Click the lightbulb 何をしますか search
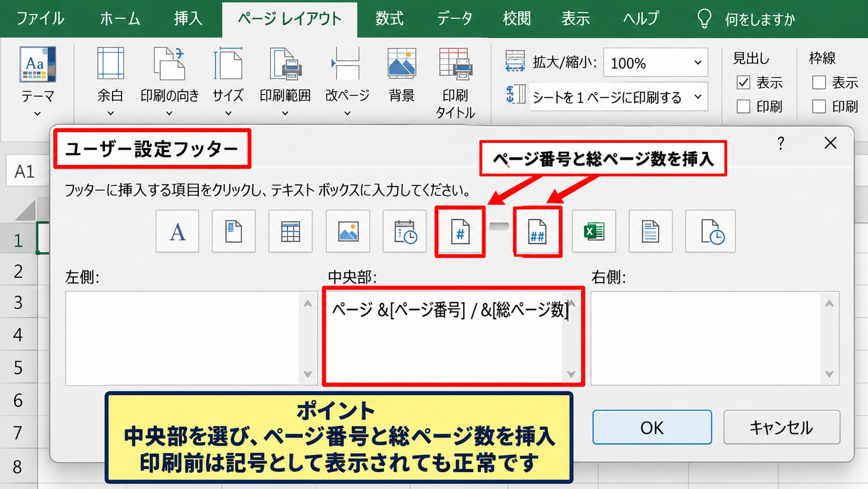Screen dimensions: 868x489 click(x=746, y=19)
